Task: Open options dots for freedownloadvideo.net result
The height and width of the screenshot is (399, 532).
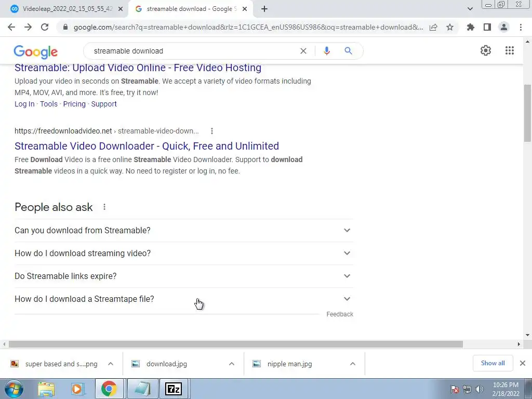Action: [212, 131]
